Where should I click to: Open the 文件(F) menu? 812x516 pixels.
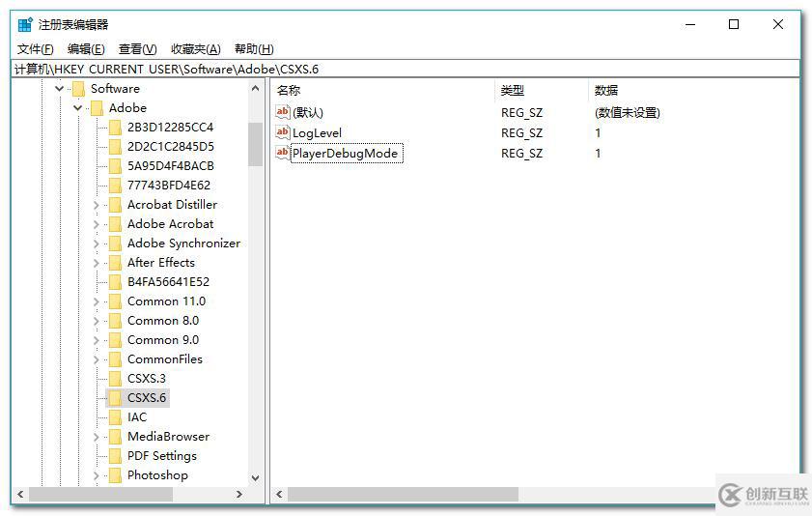[x=35, y=49]
